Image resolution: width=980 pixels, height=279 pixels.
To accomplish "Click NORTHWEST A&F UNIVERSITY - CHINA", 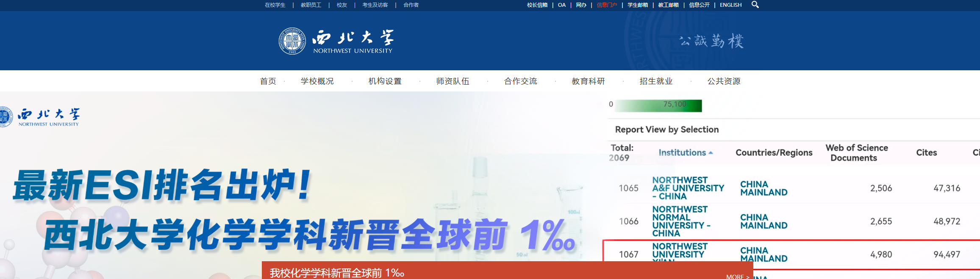I will click(688, 188).
